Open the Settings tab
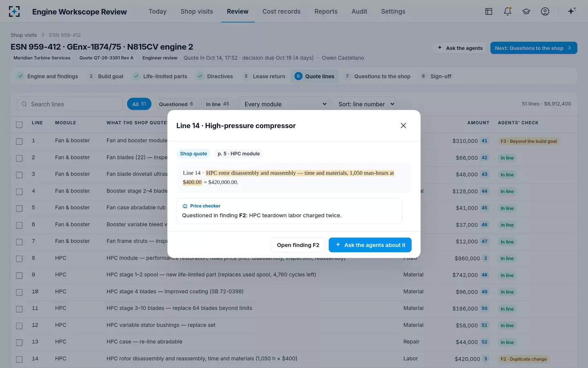This screenshot has width=588, height=368. (x=393, y=11)
